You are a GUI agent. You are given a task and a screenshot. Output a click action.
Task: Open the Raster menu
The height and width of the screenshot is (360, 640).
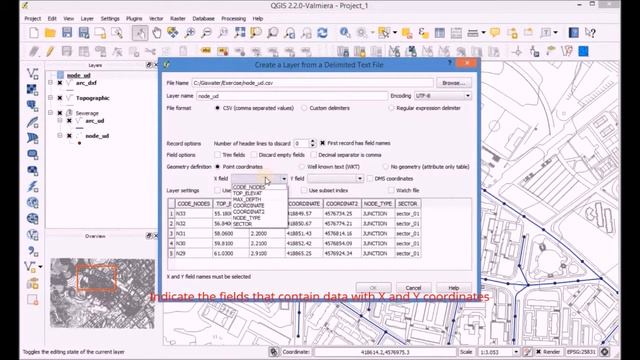click(x=178, y=19)
